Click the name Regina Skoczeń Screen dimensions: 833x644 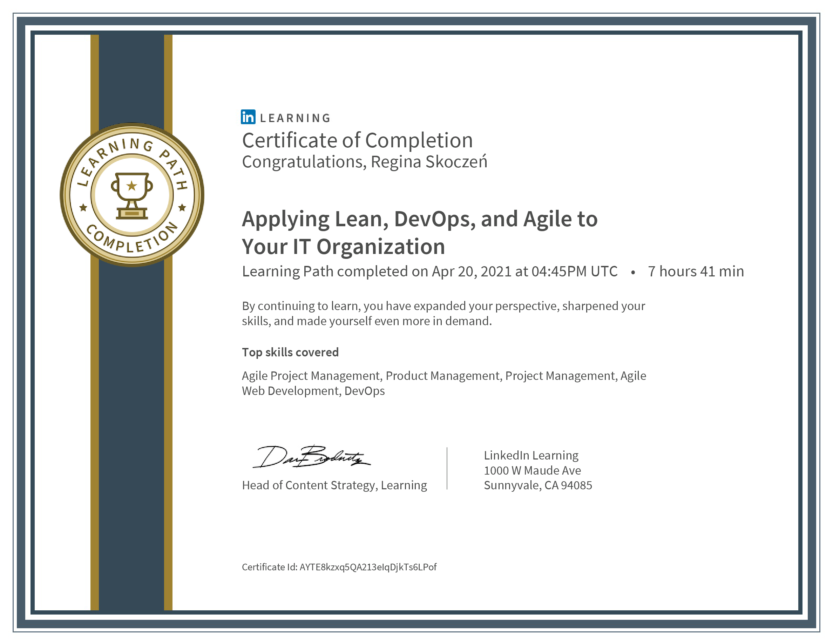(429, 162)
